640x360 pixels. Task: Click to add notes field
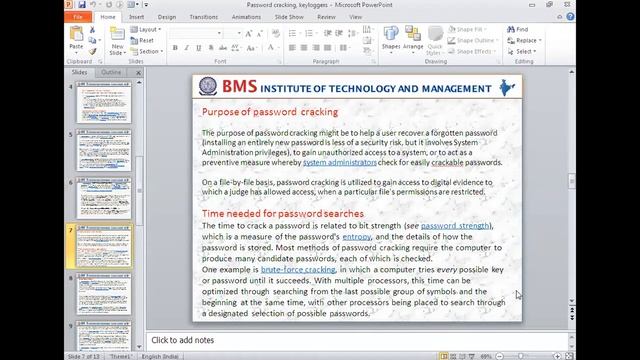[357, 340]
